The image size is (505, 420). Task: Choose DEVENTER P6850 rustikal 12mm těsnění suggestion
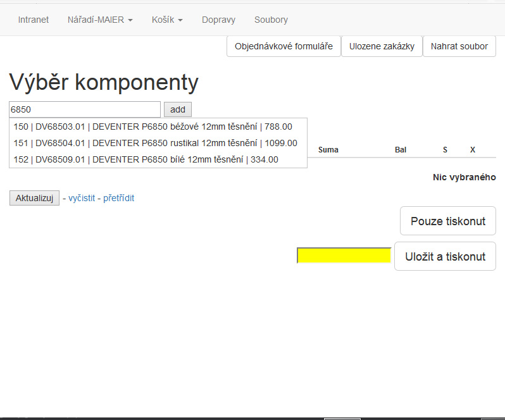155,143
